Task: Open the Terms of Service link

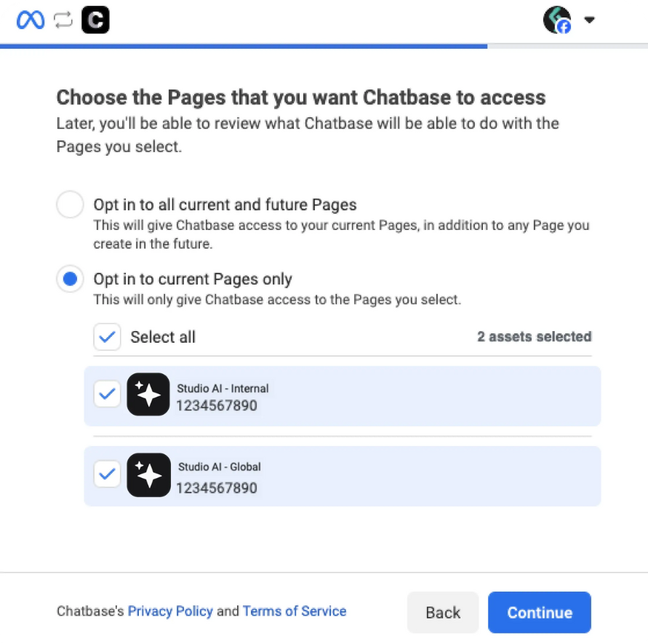Action: 295,611
